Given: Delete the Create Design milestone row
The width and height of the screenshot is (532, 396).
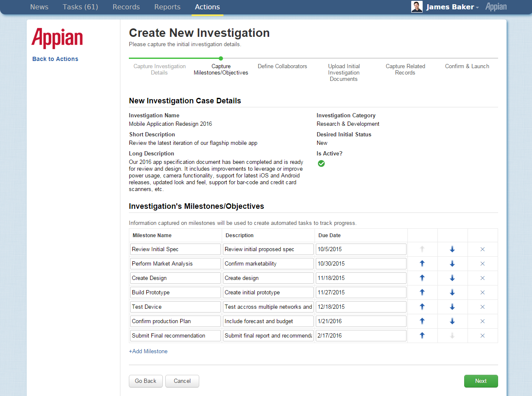Looking at the screenshot, I should 482,278.
